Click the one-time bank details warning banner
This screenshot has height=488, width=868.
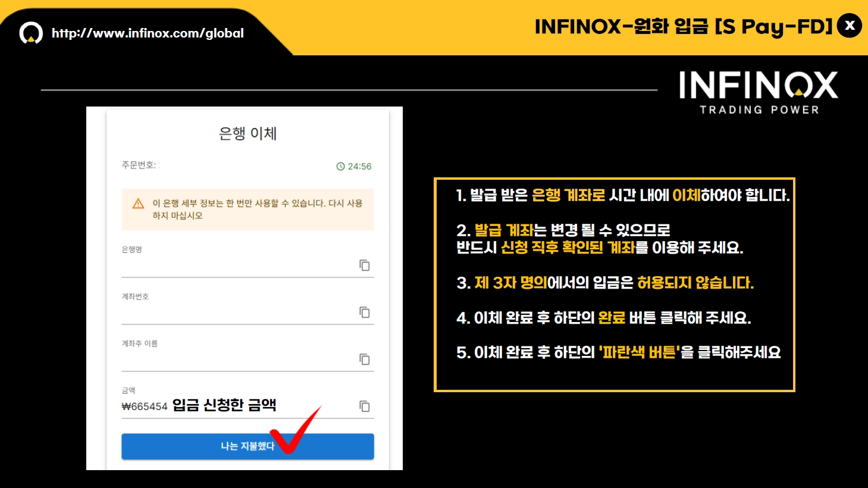pos(247,209)
